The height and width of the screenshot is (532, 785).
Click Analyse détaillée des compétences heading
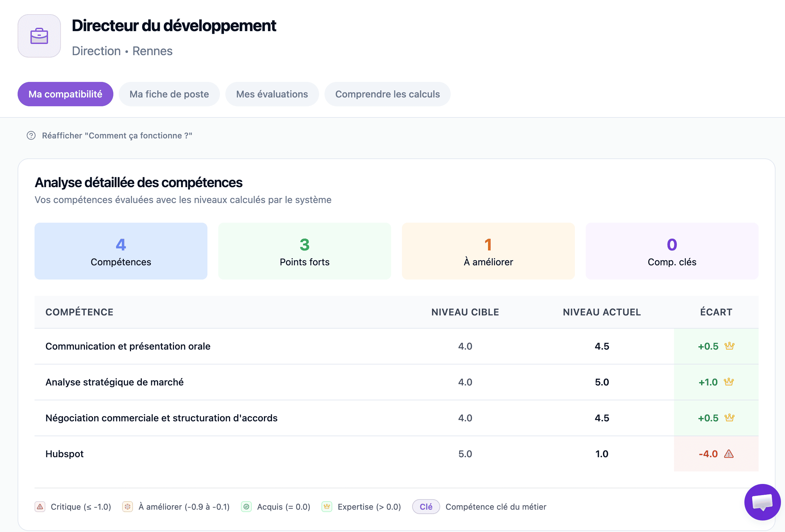(x=138, y=182)
